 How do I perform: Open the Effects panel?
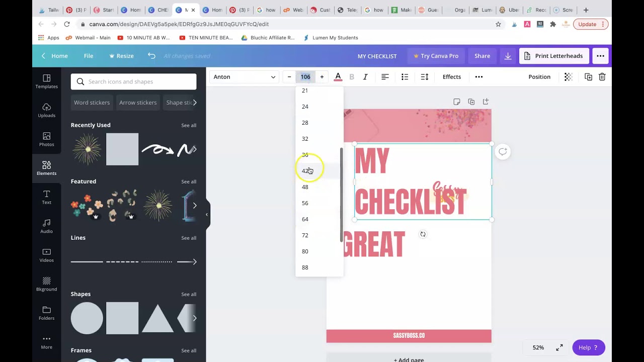[x=452, y=77]
